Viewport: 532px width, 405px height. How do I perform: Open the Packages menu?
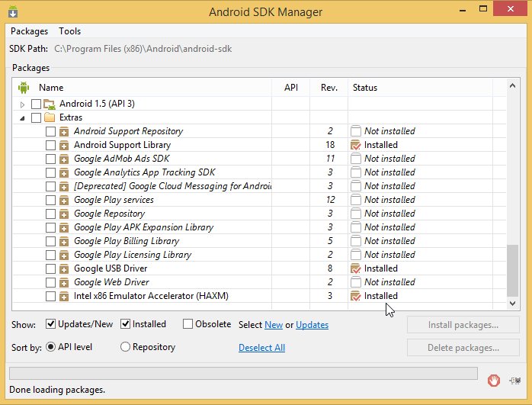29,31
